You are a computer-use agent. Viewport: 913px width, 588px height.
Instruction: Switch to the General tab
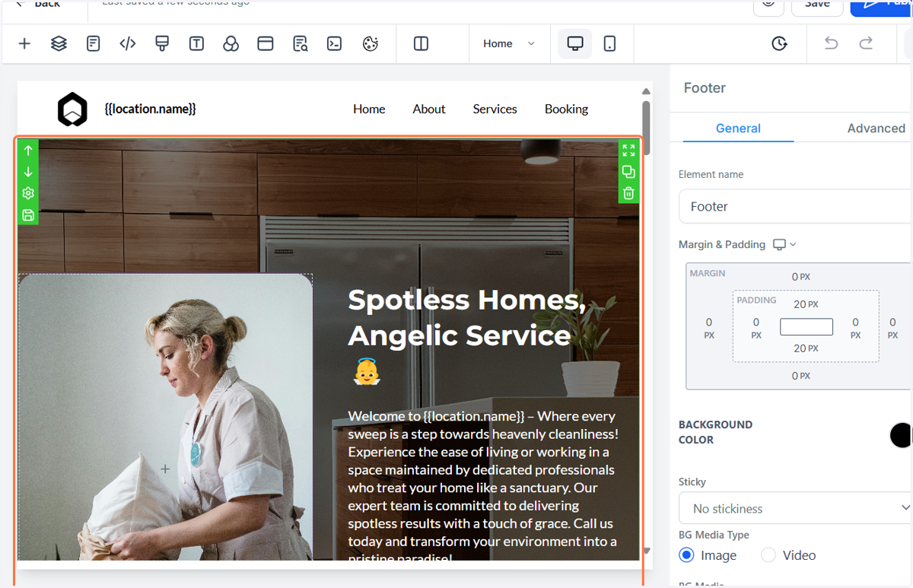(x=738, y=128)
